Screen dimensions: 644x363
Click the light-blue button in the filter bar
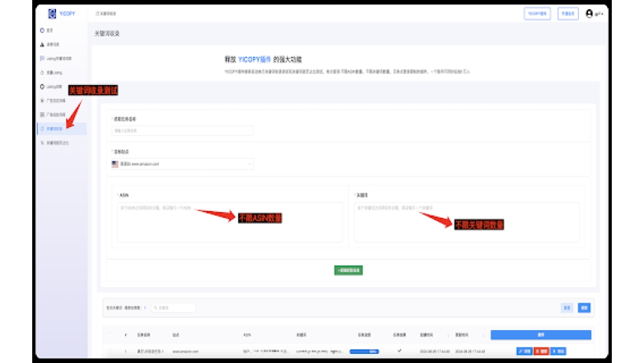click(x=567, y=308)
